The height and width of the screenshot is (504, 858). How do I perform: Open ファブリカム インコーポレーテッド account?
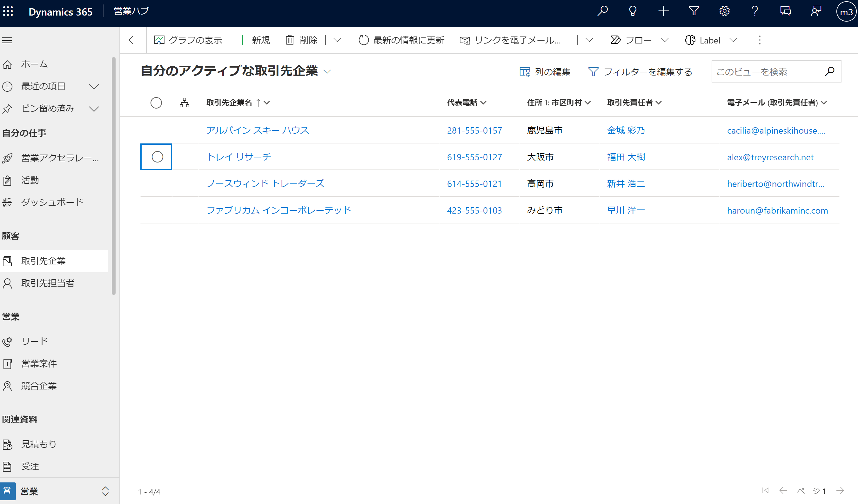coord(278,210)
